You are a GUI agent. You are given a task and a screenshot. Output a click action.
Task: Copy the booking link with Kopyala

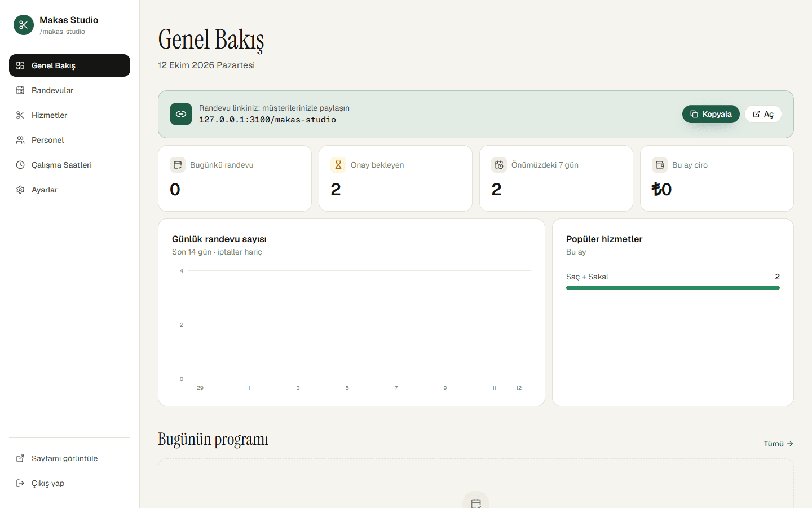(711, 114)
